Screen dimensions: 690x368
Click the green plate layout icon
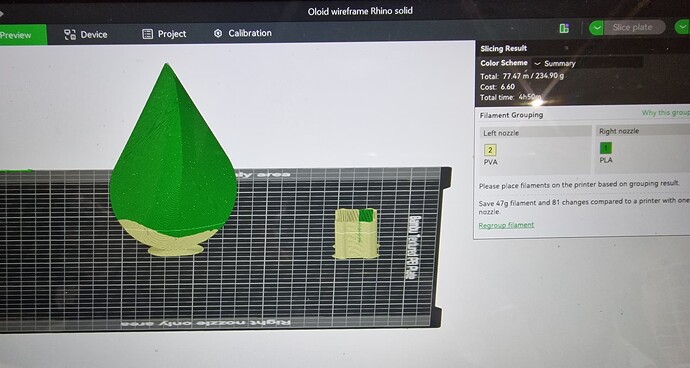[564, 29]
